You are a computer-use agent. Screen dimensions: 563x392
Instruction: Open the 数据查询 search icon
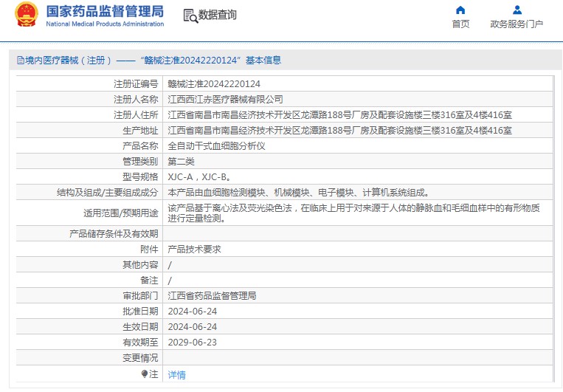pyautogui.click(x=190, y=16)
